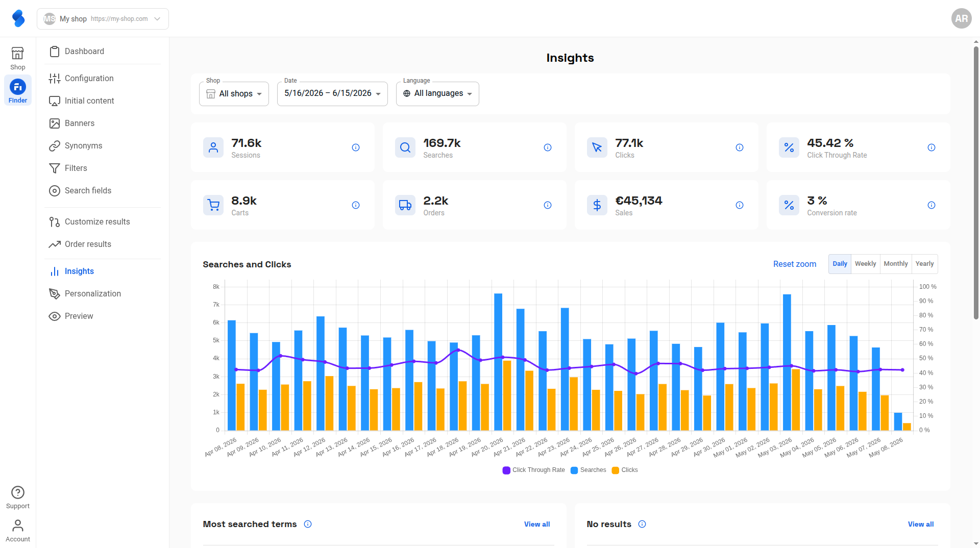Switch the chart to Yearly view
The image size is (980, 548).
924,264
